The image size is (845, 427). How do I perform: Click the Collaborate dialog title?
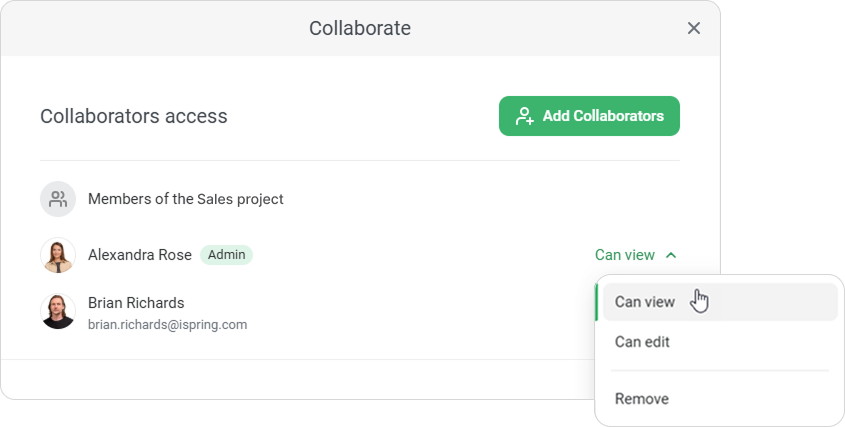(360, 28)
